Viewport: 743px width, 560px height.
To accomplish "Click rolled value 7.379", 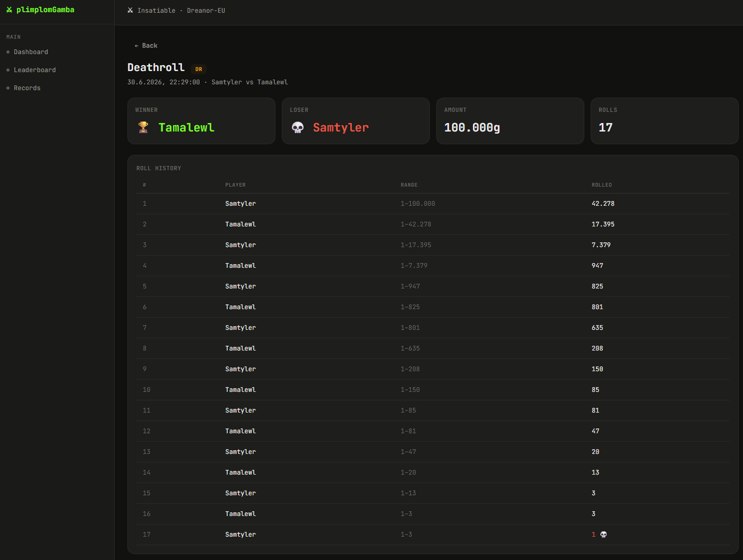I will [601, 245].
